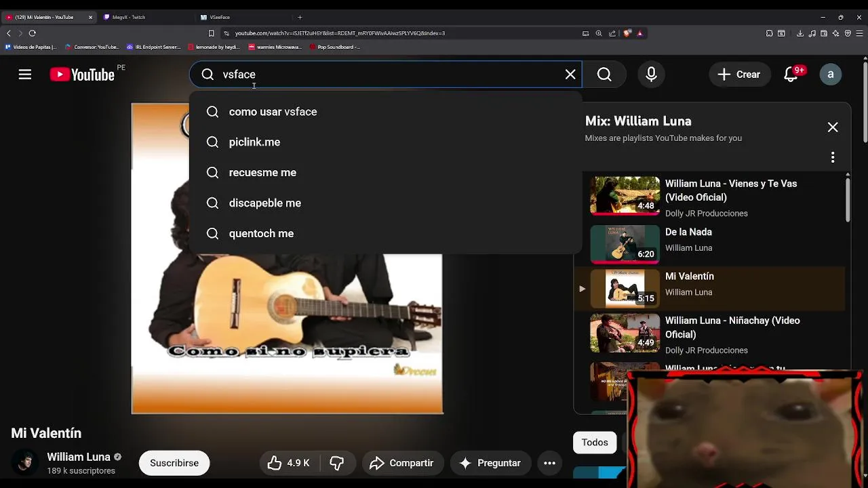Open more actions three-dot menu below video
Screen dimensions: 868x488
(x=550, y=463)
